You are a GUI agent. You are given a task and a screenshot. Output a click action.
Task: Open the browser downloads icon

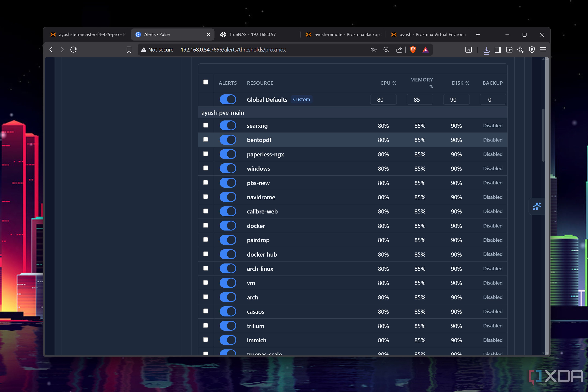486,50
